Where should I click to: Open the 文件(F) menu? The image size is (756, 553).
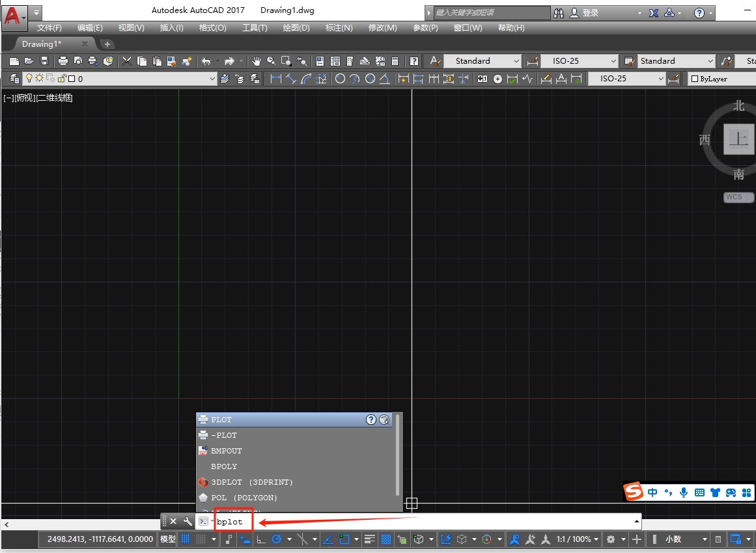click(x=49, y=28)
